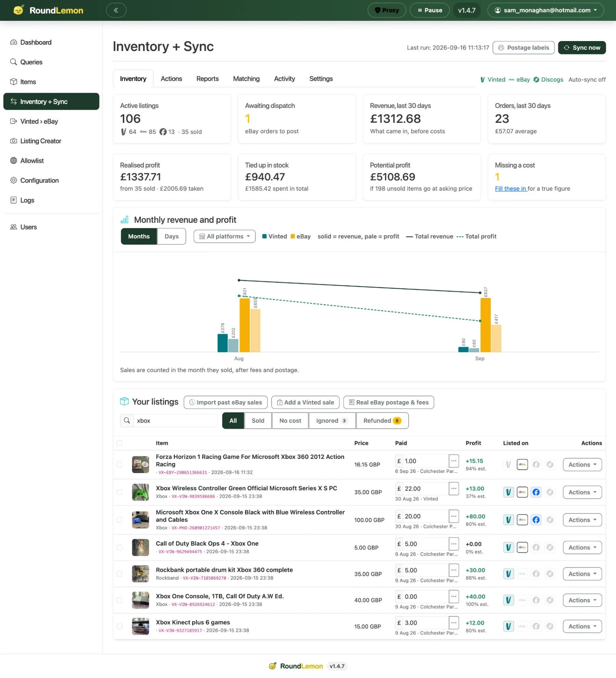Viewport: 616px width, 678px height.
Task: Tick the Call of Duty Black Ops 4 checkbox
Action: pyautogui.click(x=119, y=547)
